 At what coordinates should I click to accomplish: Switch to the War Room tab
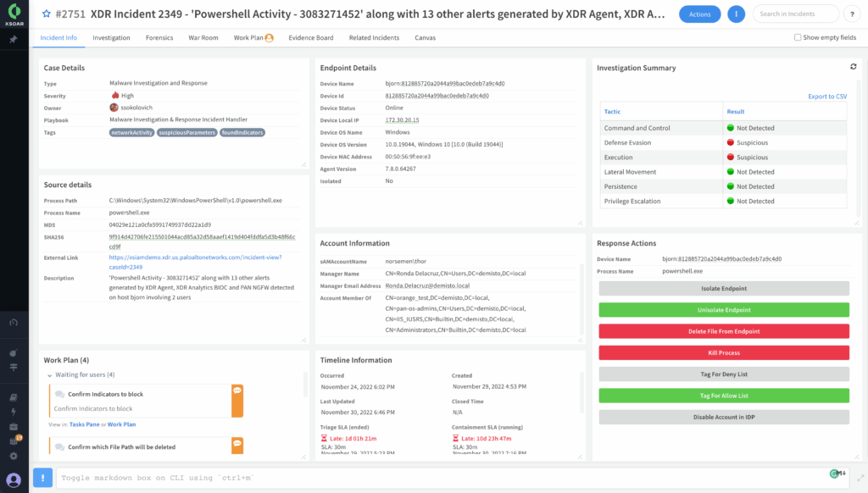point(203,38)
